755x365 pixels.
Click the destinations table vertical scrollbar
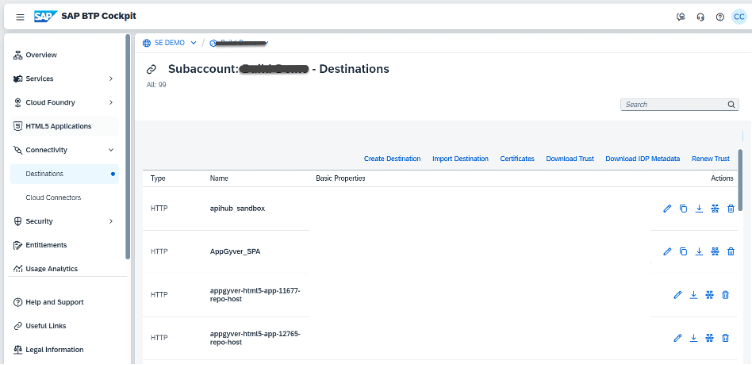(740, 180)
